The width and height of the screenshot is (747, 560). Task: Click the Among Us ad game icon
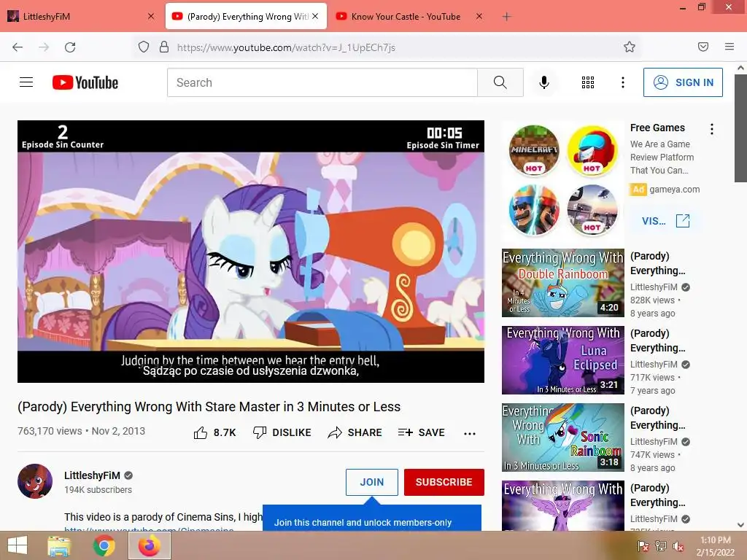pos(592,150)
